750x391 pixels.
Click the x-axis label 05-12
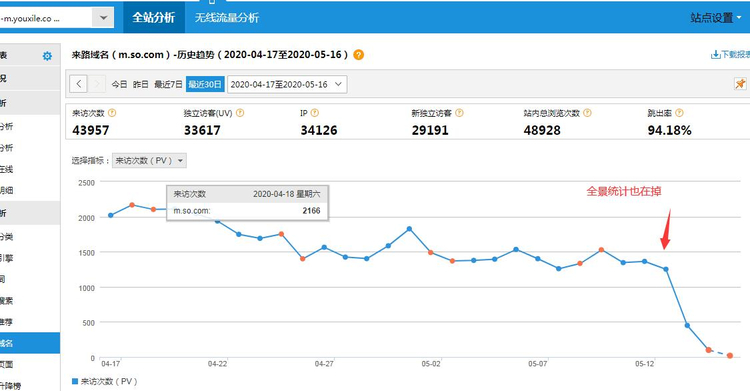[x=645, y=364]
